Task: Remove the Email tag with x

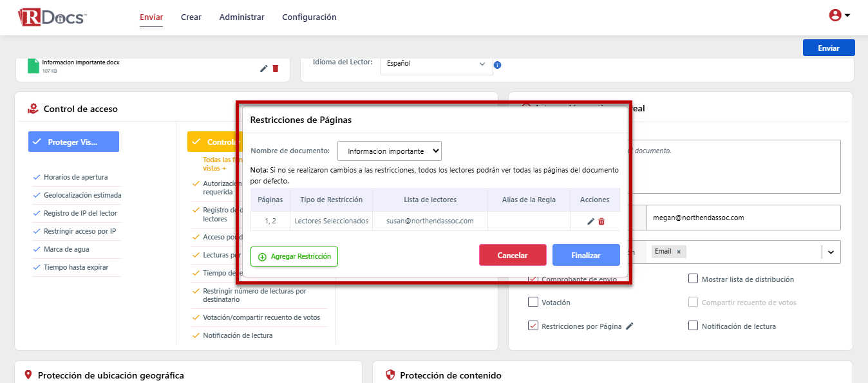Action: click(x=678, y=252)
